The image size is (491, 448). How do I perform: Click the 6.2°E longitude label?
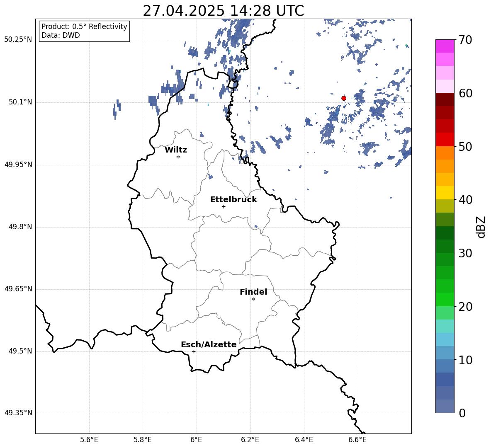point(250,440)
